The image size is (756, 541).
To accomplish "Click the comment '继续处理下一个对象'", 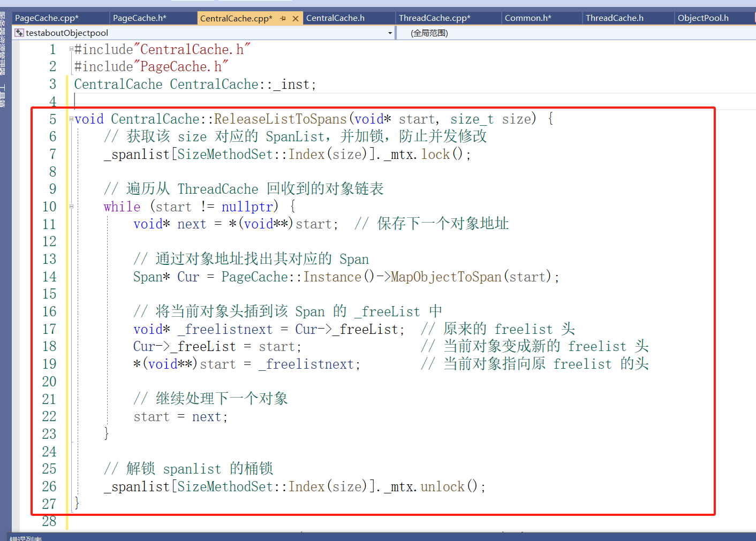I will [x=211, y=399].
